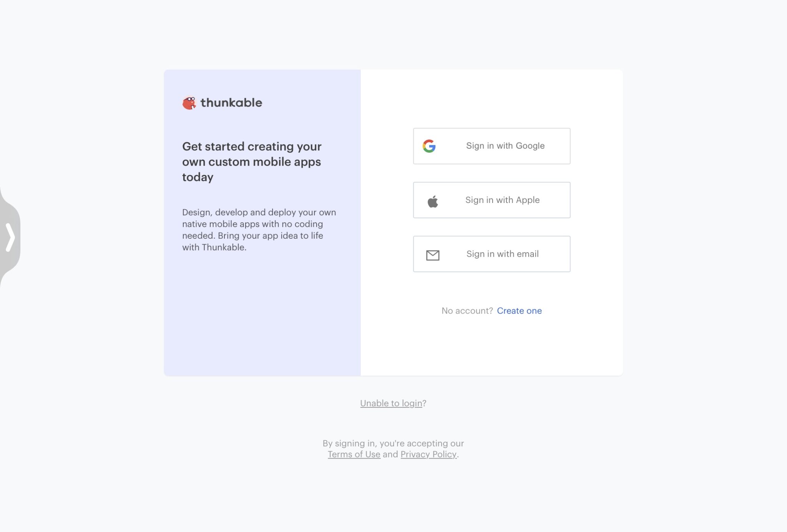Choose Sign in with email

pyautogui.click(x=492, y=254)
